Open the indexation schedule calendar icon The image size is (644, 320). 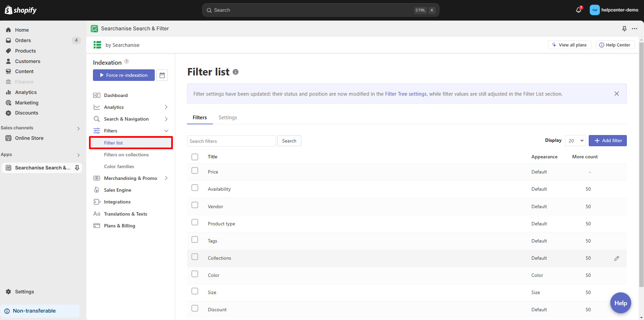tap(162, 75)
